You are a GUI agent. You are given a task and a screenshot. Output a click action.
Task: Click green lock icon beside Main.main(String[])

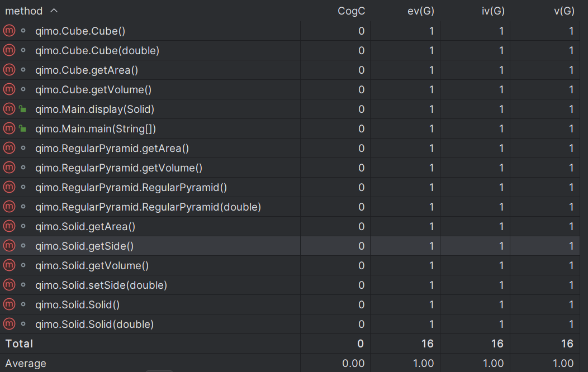[23, 129]
